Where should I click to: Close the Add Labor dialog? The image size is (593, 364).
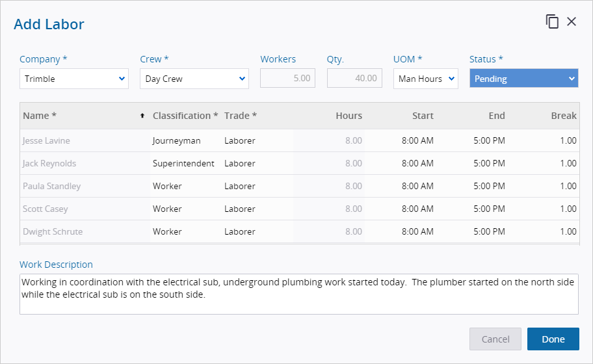tap(572, 21)
